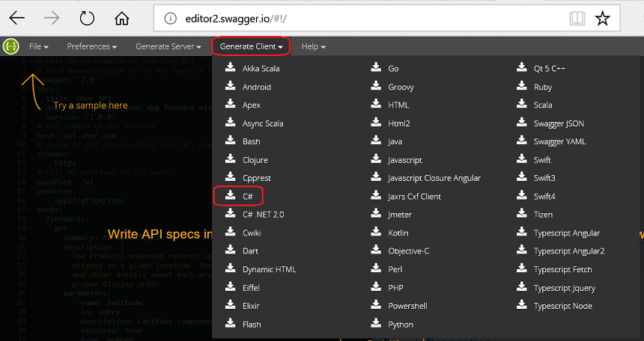Screen dimensions: 644x341
Task: Choose HTML from client list
Action: 398,105
